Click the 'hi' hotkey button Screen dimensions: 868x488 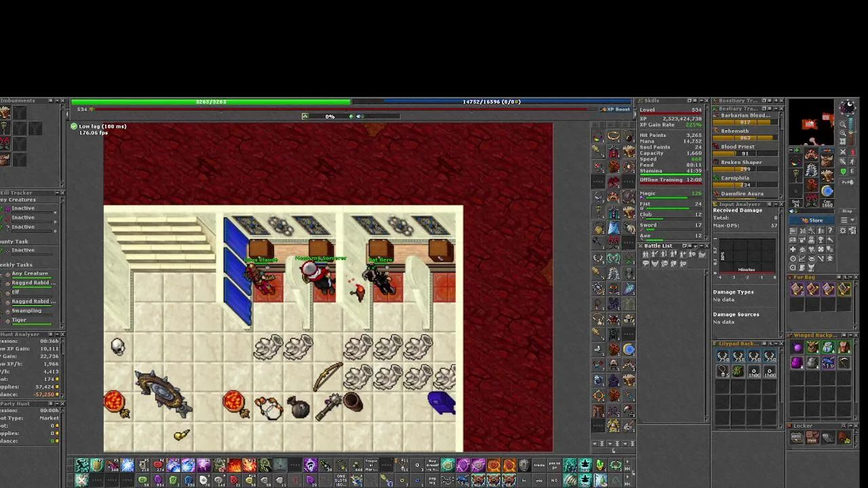coord(524,481)
